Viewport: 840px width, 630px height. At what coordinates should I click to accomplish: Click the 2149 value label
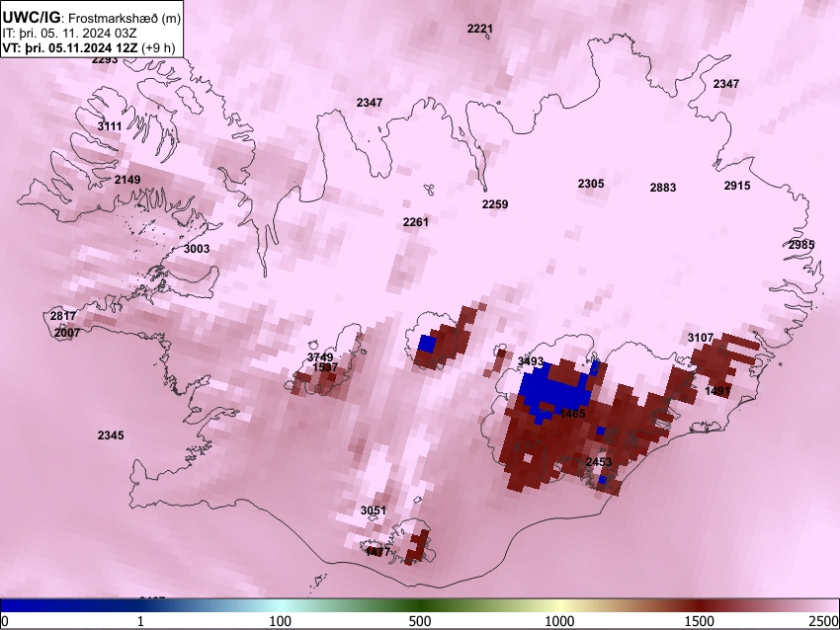point(127,180)
